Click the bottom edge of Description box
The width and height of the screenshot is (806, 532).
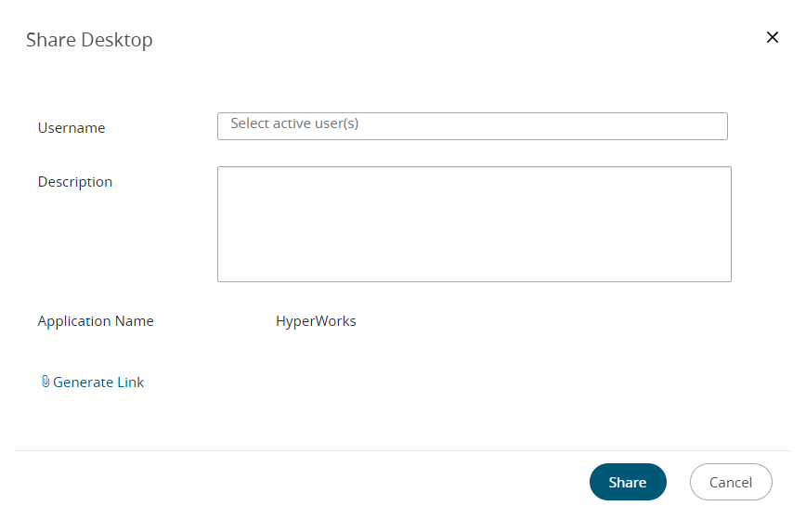[x=474, y=281]
